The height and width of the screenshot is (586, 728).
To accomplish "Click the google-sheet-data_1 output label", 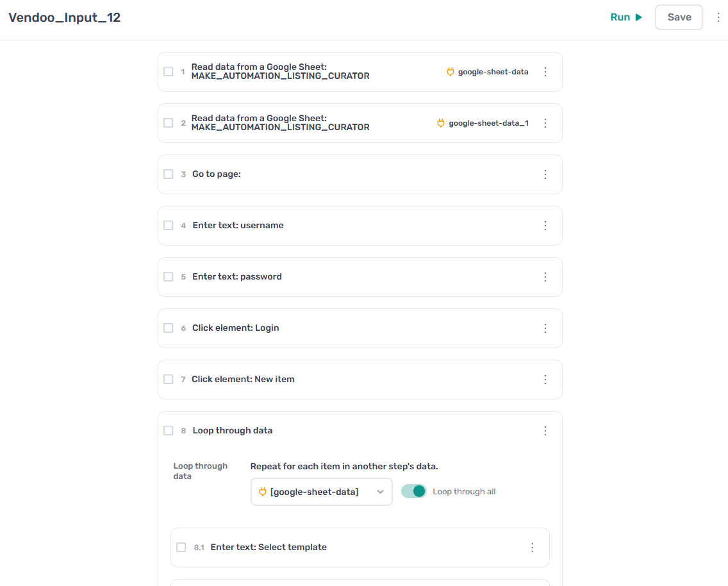I will (488, 123).
